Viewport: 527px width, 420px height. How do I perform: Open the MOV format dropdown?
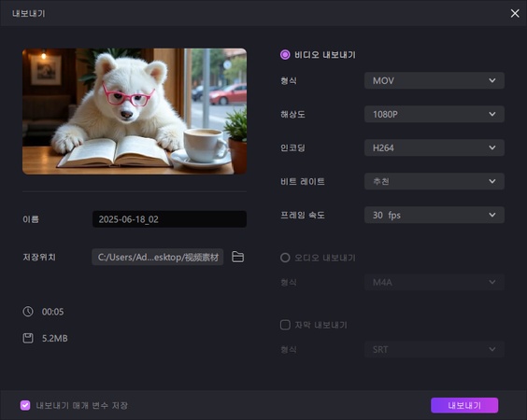point(434,80)
